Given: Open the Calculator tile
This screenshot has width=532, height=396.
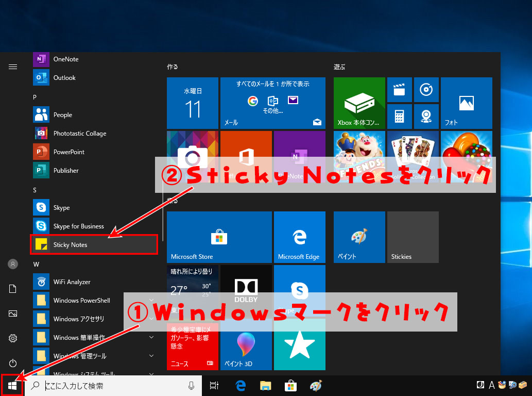Looking at the screenshot, I should pos(399,117).
